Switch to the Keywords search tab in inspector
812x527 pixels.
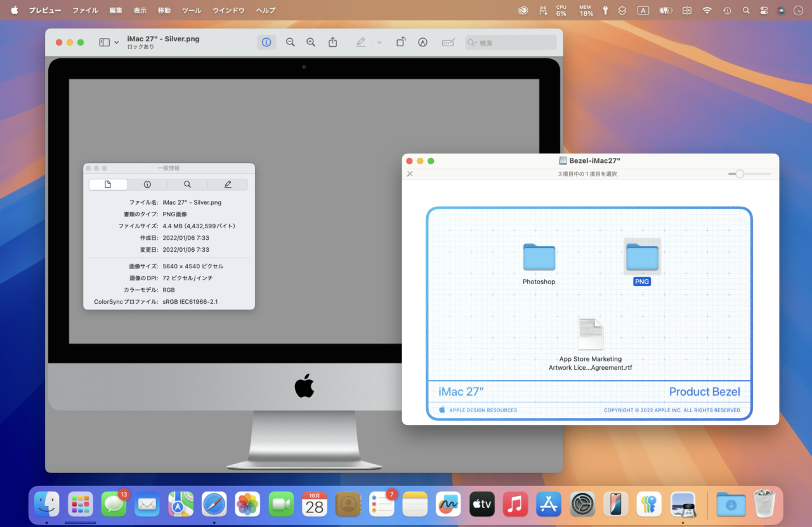(187, 185)
